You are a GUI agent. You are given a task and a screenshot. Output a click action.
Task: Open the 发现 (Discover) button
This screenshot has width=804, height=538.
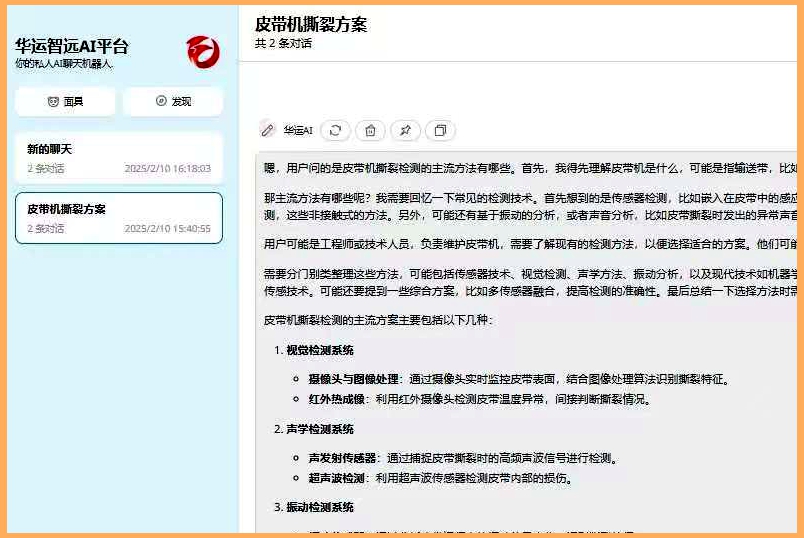[x=173, y=101]
